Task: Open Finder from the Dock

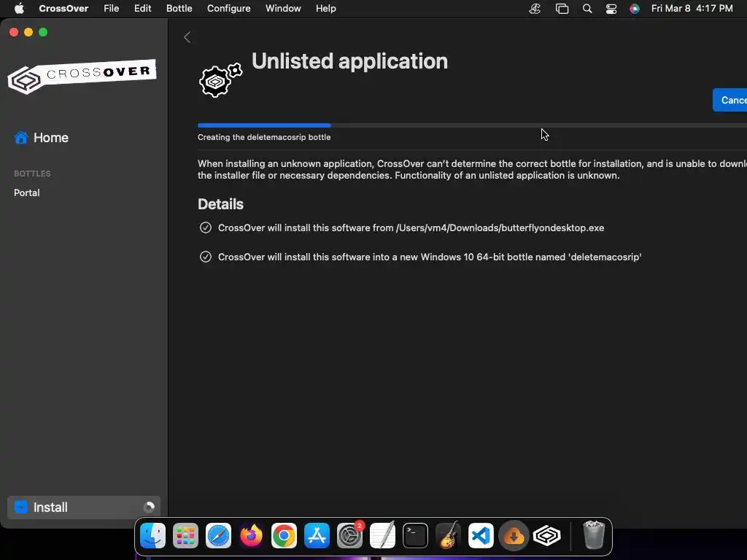Action: click(x=153, y=536)
